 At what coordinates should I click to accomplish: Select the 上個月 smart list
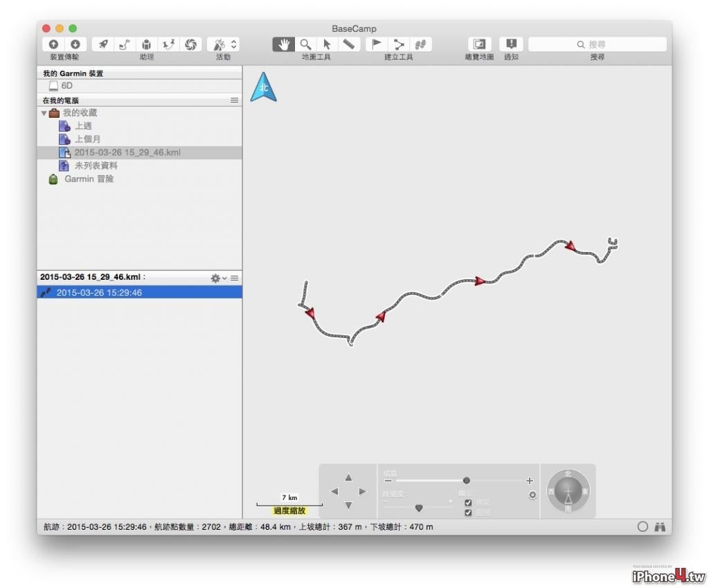coord(87,139)
